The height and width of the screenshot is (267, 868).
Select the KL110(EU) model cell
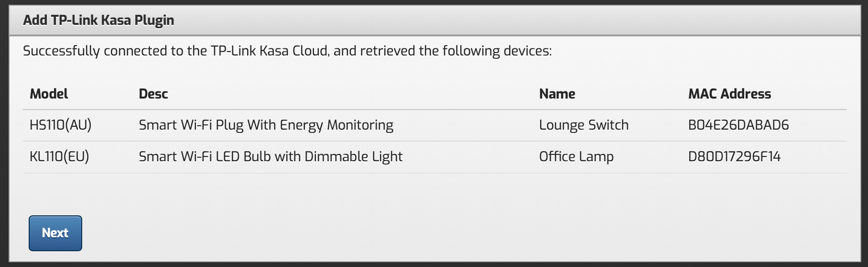pos(59,157)
